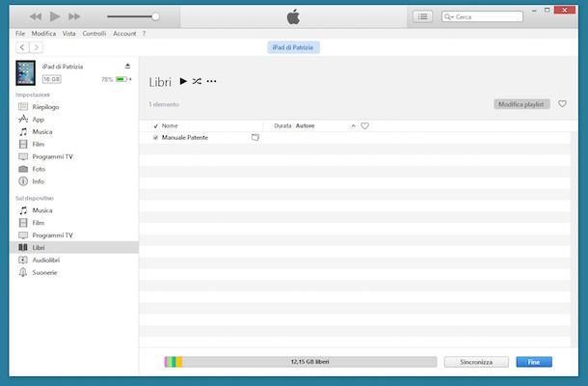Click the fast forward next button
This screenshot has width=588, height=386.
(x=74, y=16)
